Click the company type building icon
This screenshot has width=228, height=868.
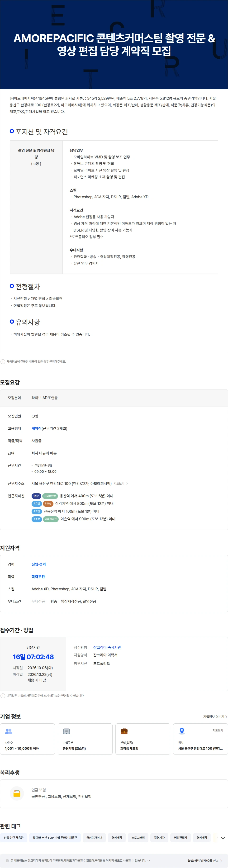[66, 731]
